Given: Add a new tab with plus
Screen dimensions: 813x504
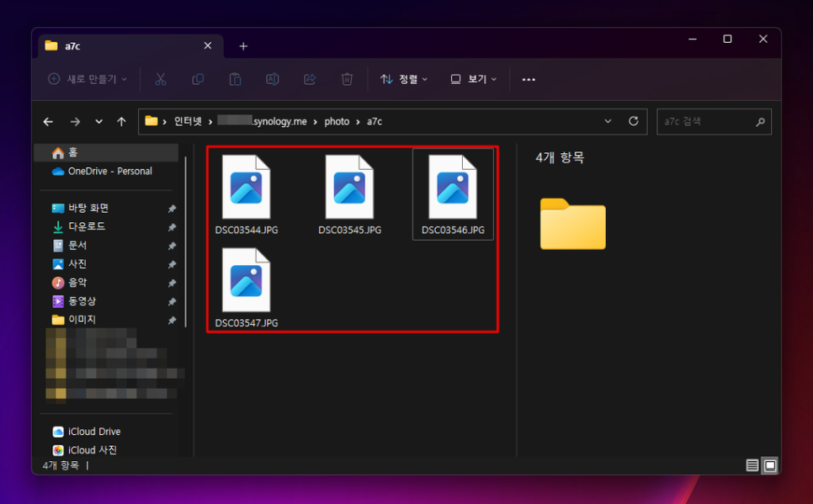Looking at the screenshot, I should coord(243,46).
